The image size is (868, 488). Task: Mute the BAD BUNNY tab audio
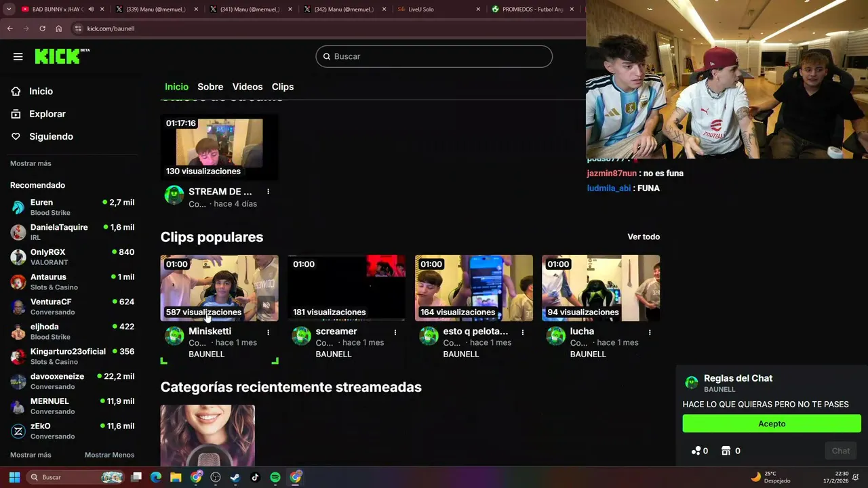point(91,9)
